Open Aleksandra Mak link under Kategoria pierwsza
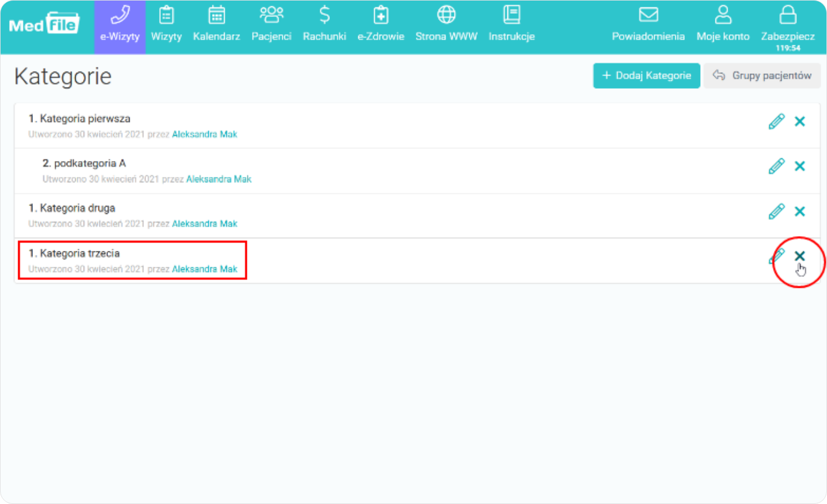The width and height of the screenshot is (827, 504). [x=205, y=134]
